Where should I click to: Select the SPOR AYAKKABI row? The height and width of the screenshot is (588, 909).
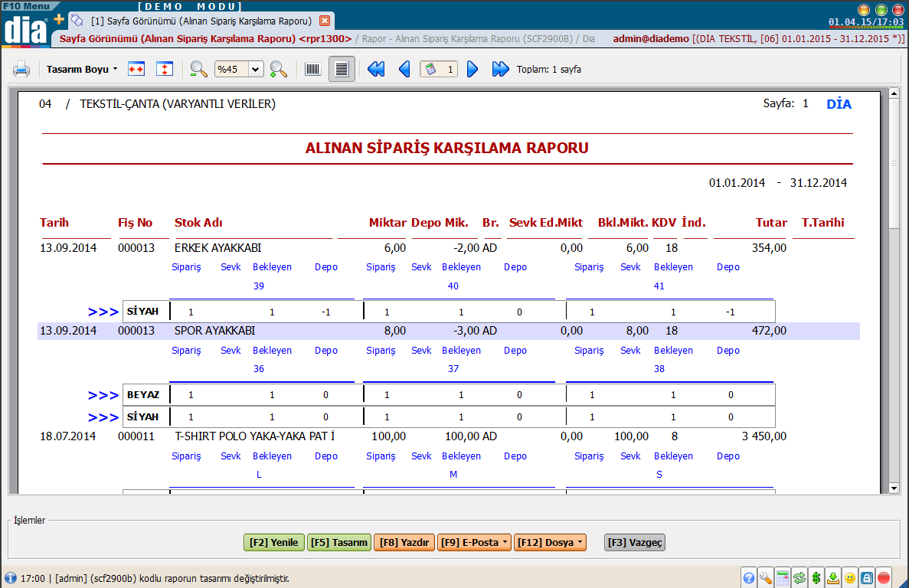tap(448, 331)
